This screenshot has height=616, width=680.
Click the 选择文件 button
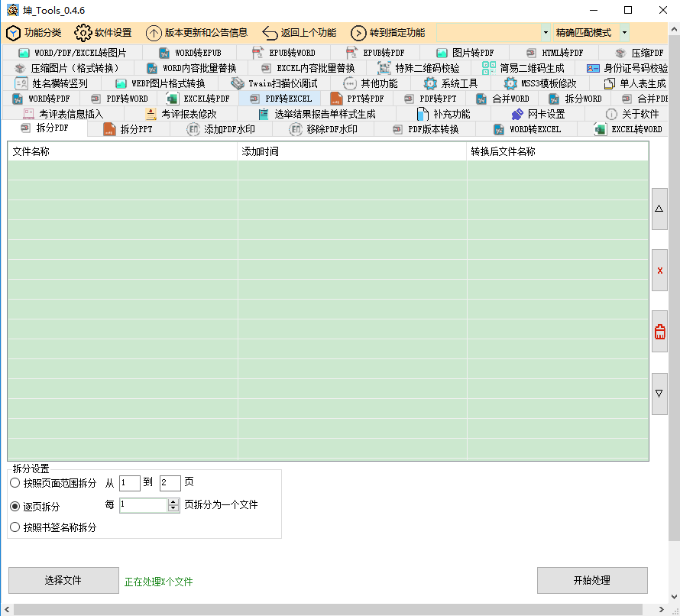pyautogui.click(x=63, y=581)
